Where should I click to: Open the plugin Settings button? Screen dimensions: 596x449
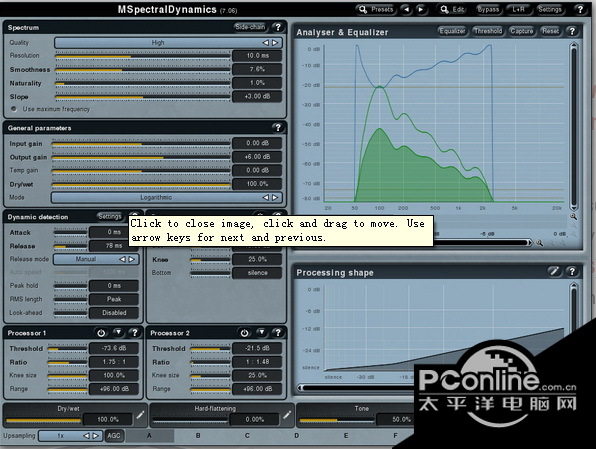[550, 10]
